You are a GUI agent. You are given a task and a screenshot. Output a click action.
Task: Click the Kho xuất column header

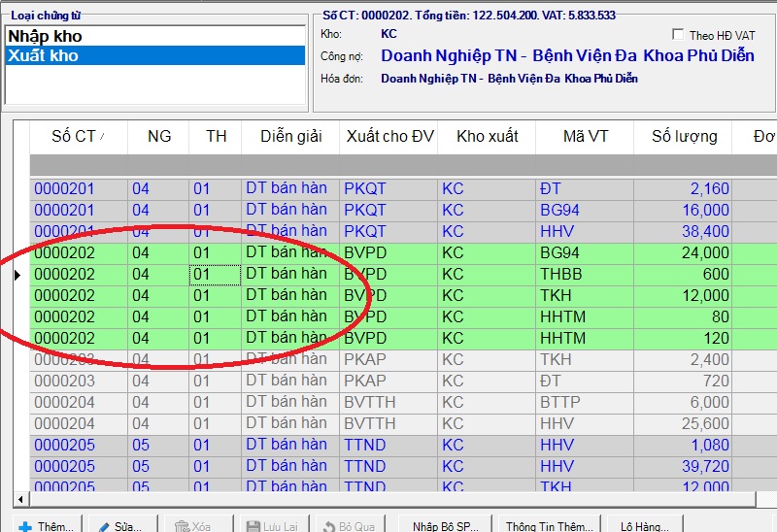tap(488, 136)
